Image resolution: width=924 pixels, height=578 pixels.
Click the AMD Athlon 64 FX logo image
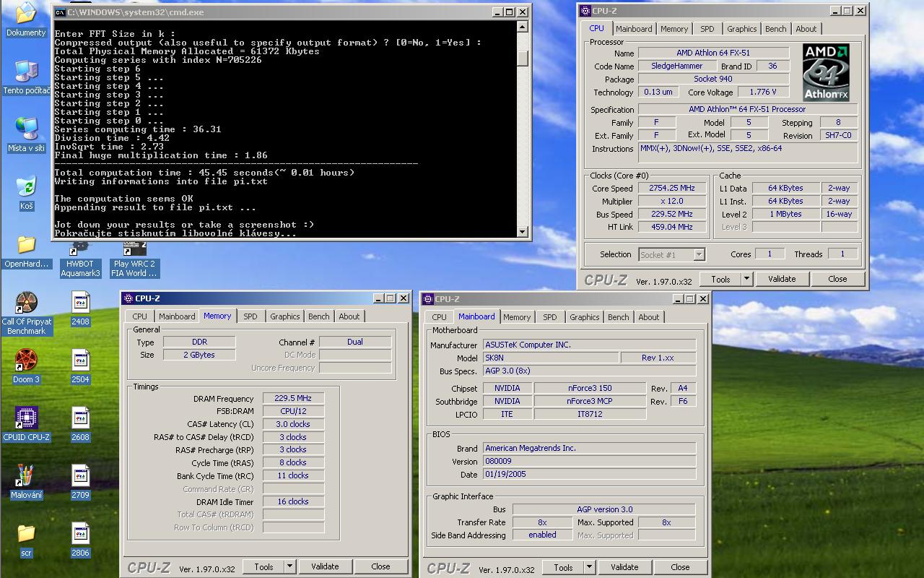tap(826, 72)
